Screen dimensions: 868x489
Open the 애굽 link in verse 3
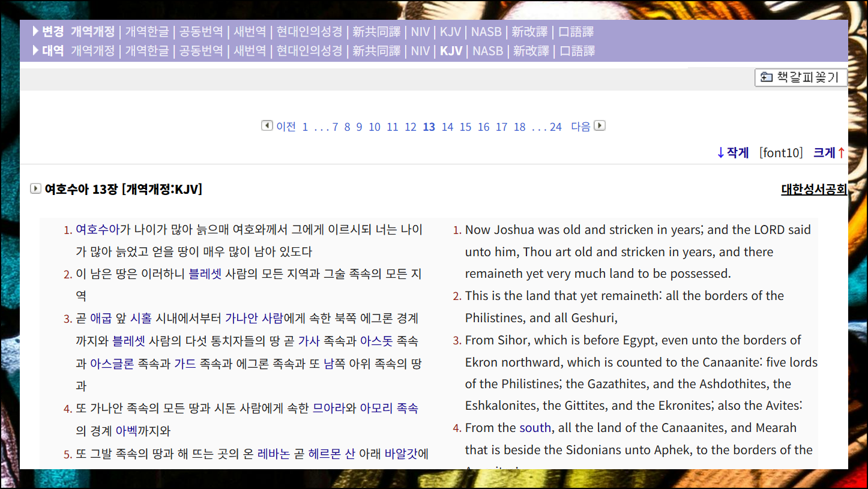click(x=101, y=319)
